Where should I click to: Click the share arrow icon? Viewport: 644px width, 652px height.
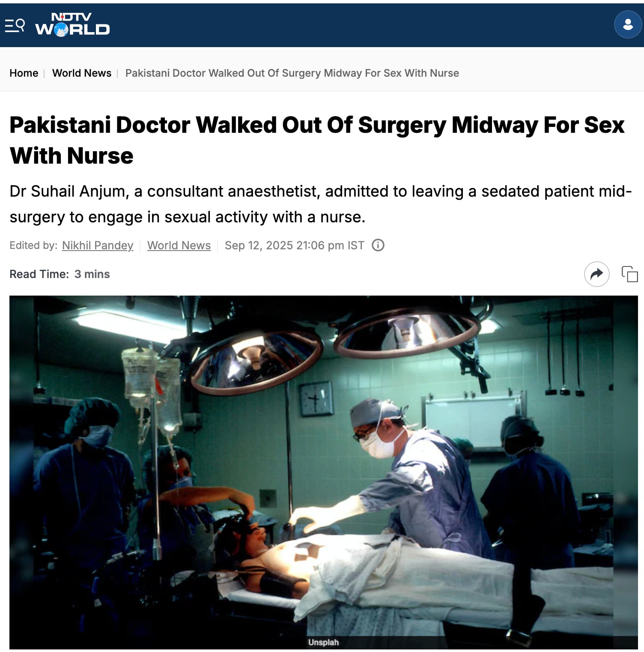(596, 274)
